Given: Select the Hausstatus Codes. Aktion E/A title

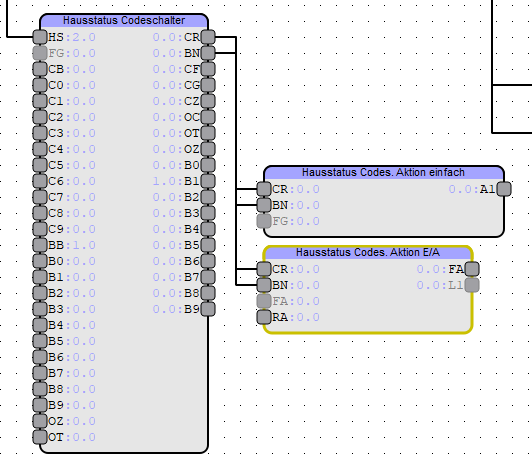Looking at the screenshot, I should point(368,253).
